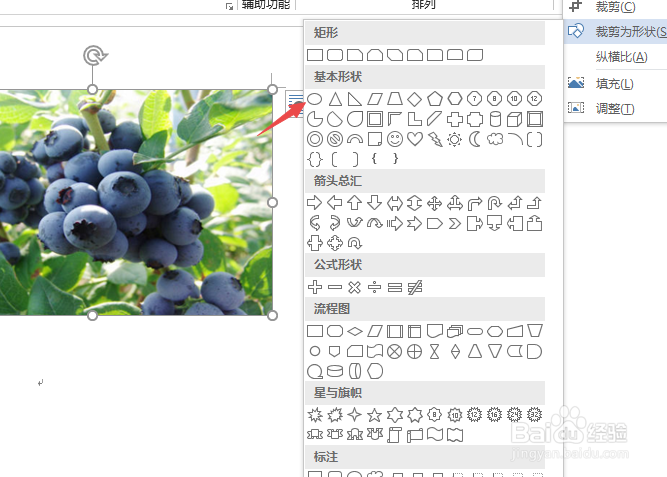This screenshot has height=477, width=667.
Task: Pick the L-shape basic shape
Action: [415, 119]
